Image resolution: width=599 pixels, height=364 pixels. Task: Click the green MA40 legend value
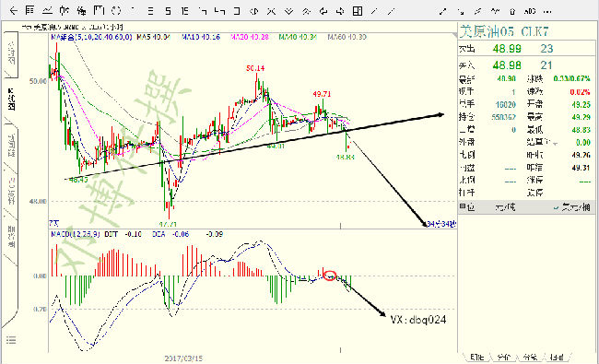click(298, 37)
